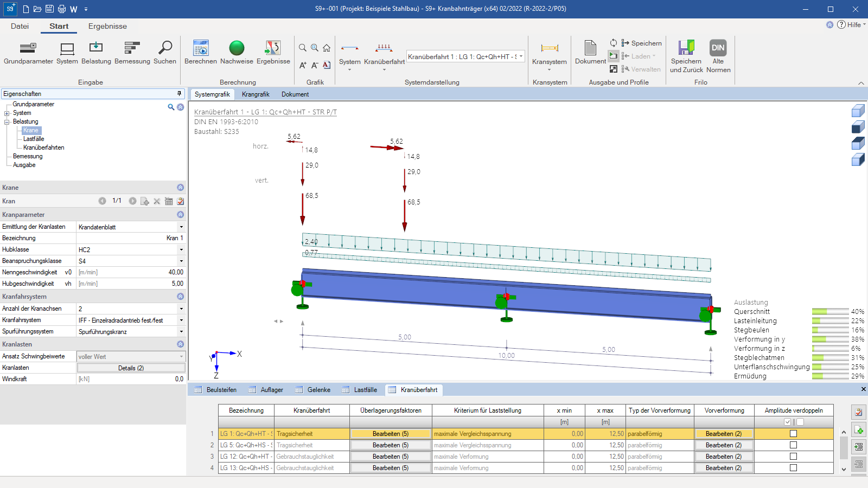868x488 pixels.
Task: Click the new file icon in title bar
Action: 26,9
